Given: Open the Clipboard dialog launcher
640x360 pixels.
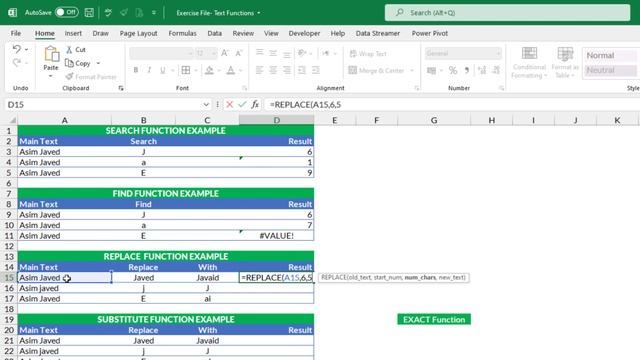Looking at the screenshot, I should coord(121,88).
